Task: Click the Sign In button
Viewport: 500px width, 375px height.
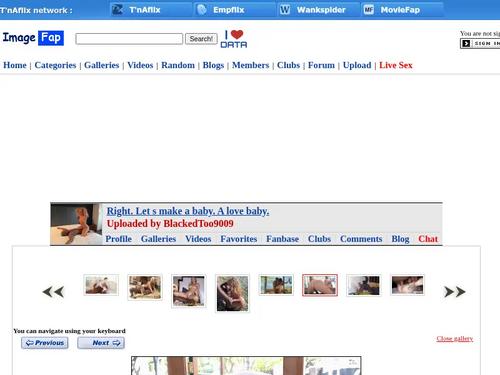Action: pos(480,43)
